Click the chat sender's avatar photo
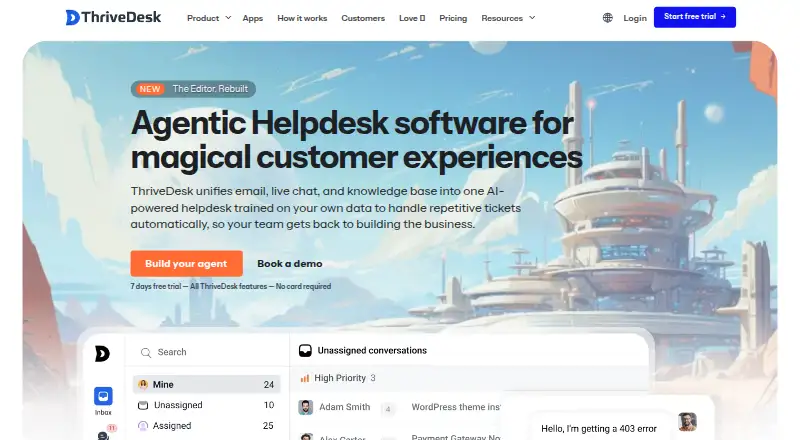 pos(687,422)
